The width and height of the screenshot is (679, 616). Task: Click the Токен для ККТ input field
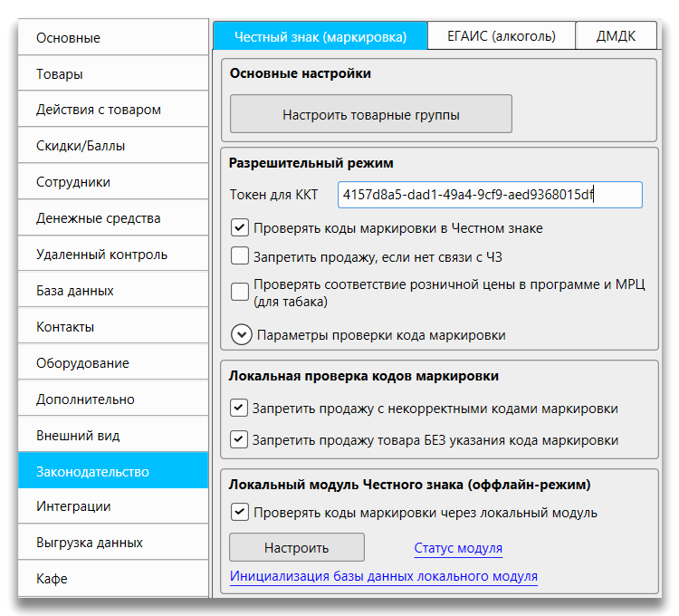(490, 195)
